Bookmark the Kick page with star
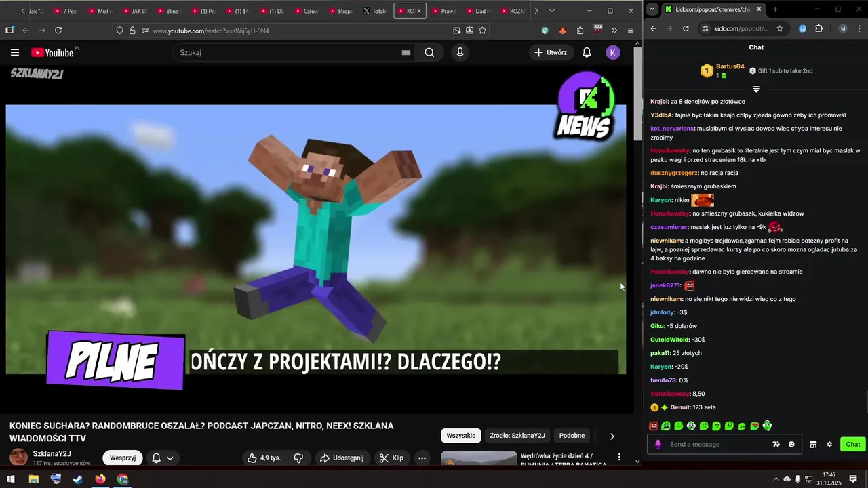The image size is (868, 488). (780, 28)
